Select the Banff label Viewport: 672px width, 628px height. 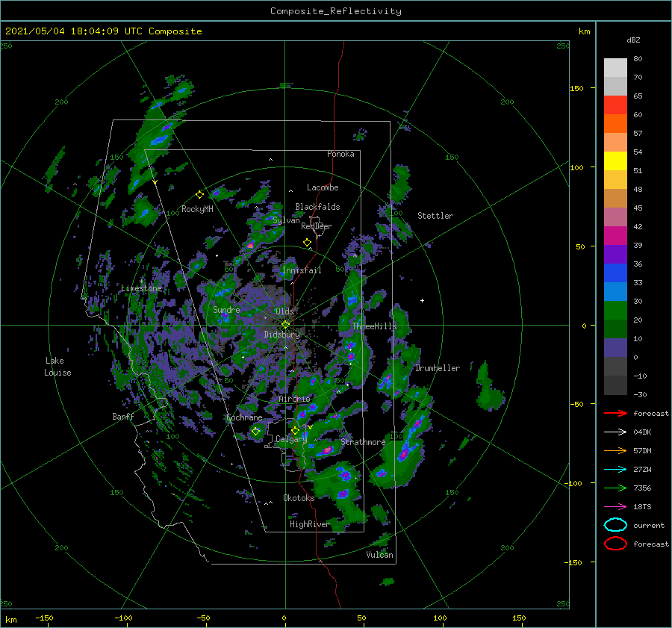pyautogui.click(x=123, y=416)
